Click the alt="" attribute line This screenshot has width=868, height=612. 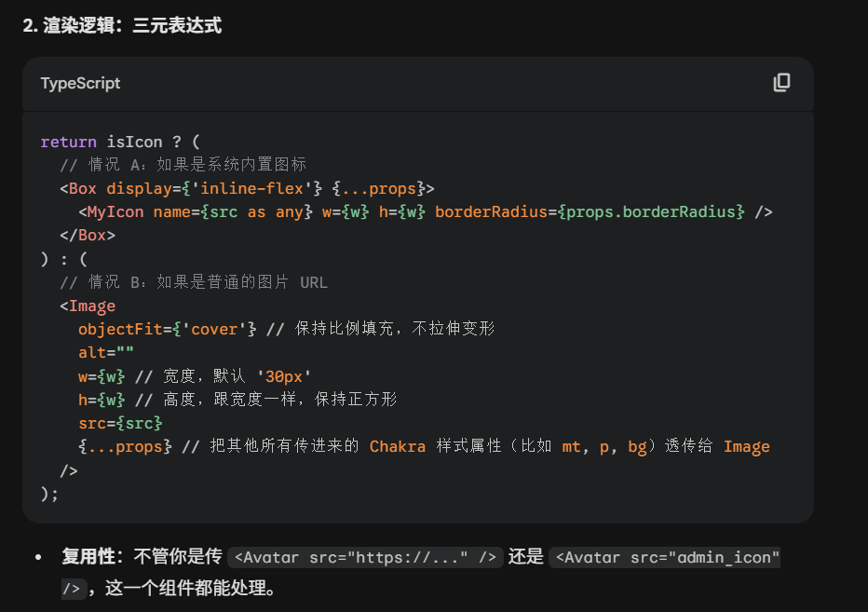(106, 352)
